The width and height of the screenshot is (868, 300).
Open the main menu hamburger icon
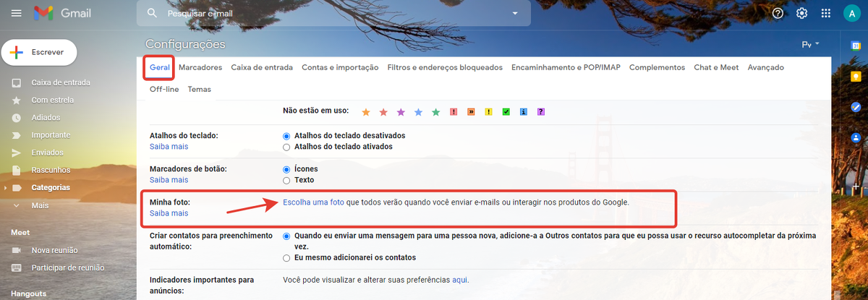(17, 13)
